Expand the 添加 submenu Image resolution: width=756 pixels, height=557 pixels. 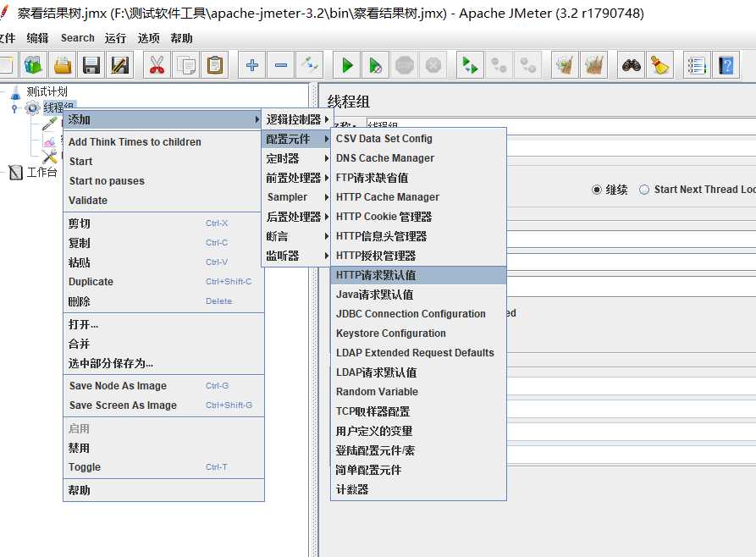click(163, 119)
